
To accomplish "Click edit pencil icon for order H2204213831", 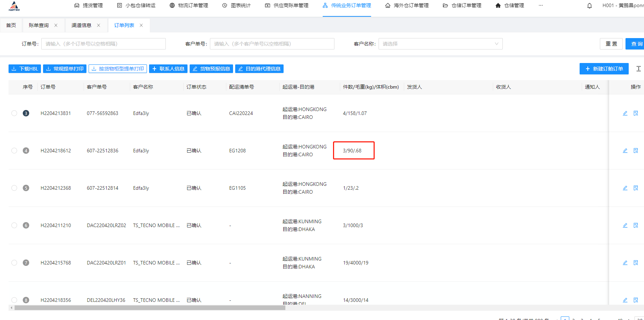I will (625, 113).
